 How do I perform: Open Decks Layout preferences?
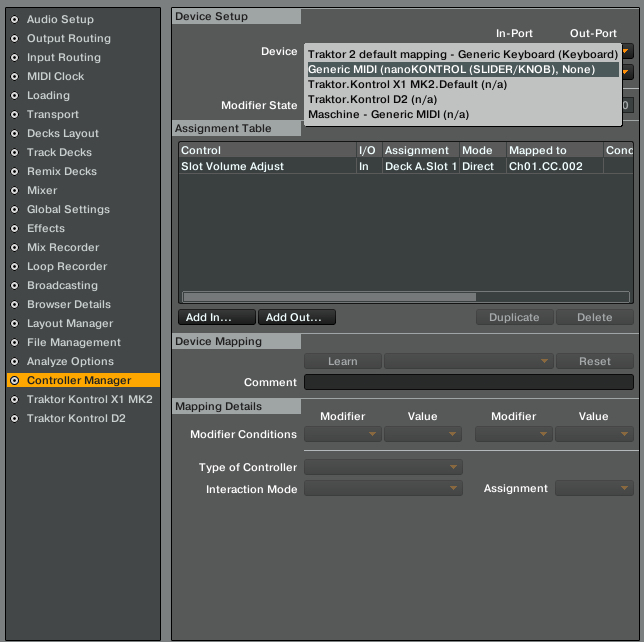(x=63, y=133)
